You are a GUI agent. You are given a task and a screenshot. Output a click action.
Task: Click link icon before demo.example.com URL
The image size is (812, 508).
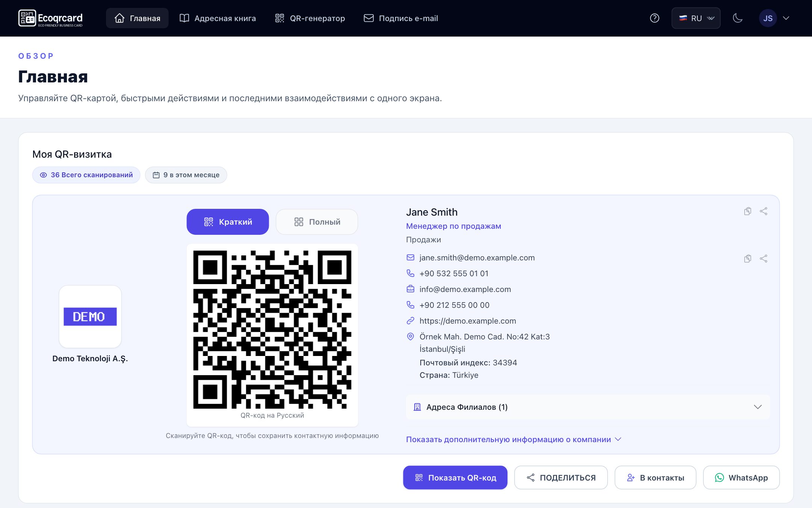coord(411,321)
